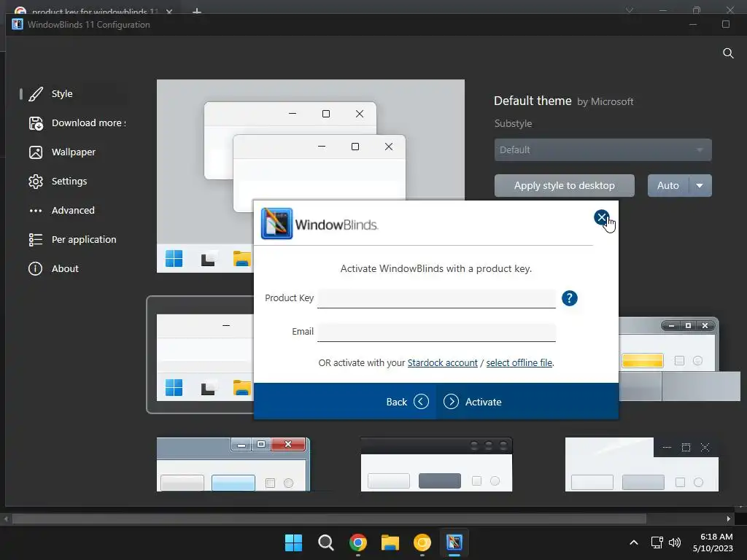This screenshot has width=747, height=560.
Task: Open Per application settings
Action: (84, 239)
